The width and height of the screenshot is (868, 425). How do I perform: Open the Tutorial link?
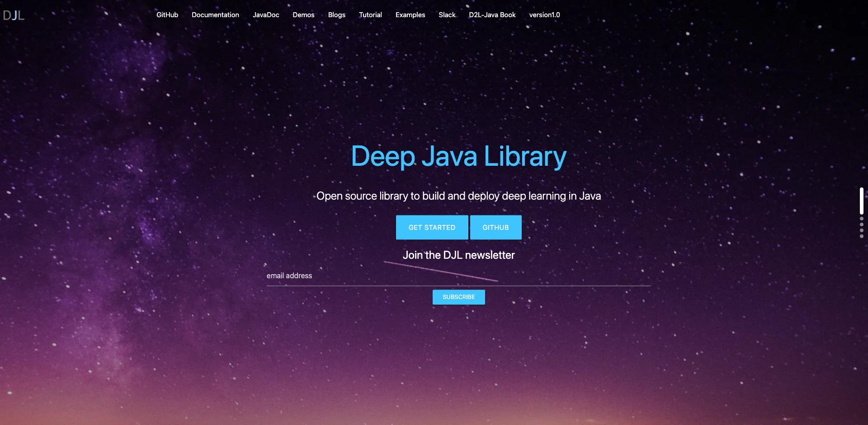pyautogui.click(x=370, y=15)
